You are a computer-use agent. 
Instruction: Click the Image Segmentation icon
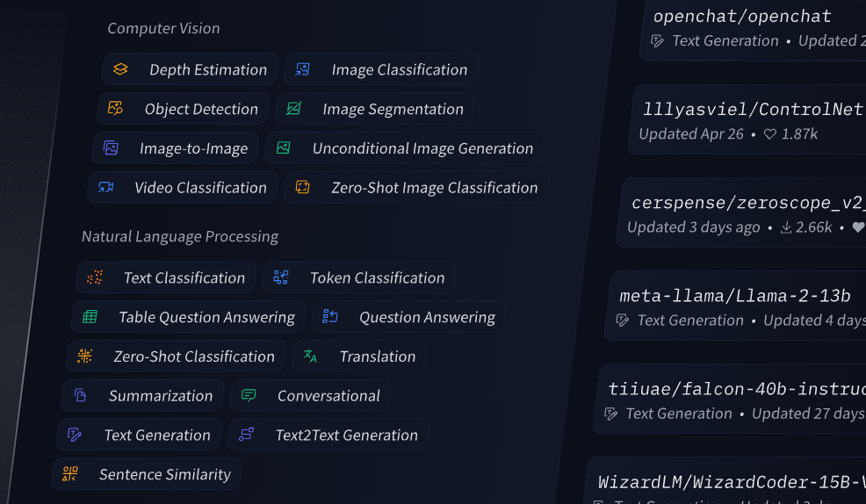(x=293, y=108)
